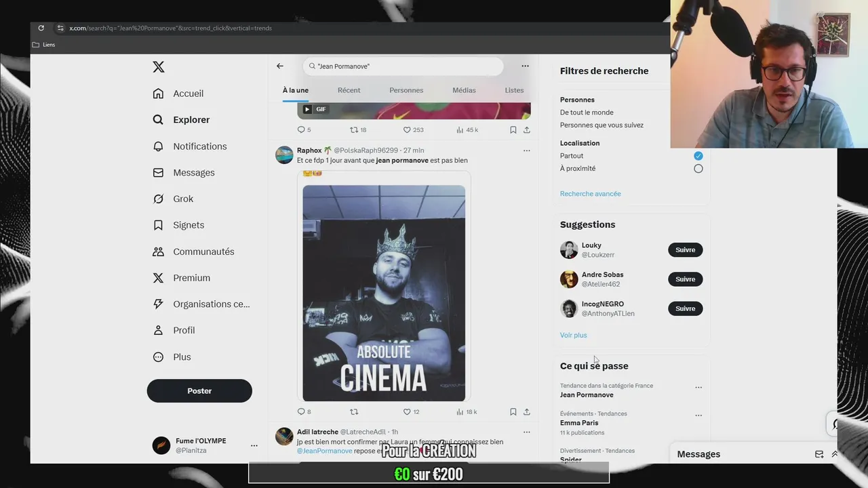Open Adil latreche profile avatar
Image resolution: width=868 pixels, height=488 pixels.
284,436
